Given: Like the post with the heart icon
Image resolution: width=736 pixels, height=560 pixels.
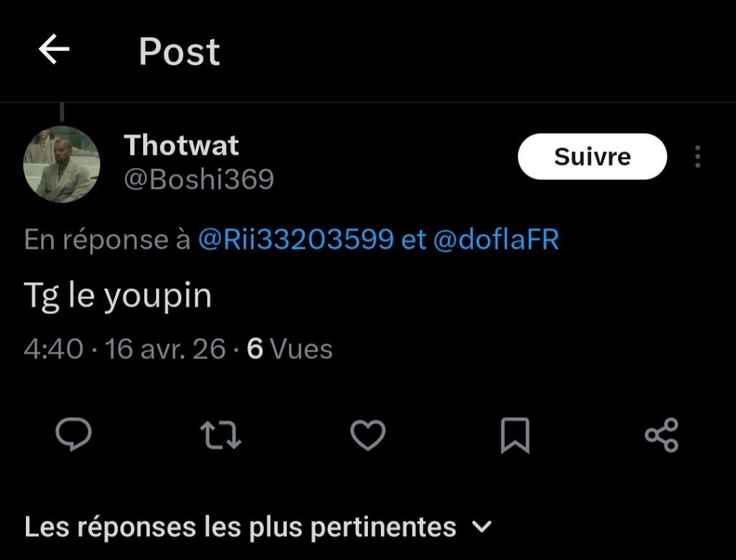Looking at the screenshot, I should tap(368, 435).
